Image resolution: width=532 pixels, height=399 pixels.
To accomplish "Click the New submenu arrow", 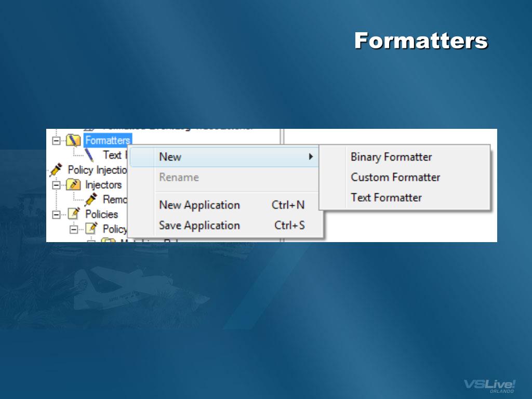I will (x=311, y=156).
